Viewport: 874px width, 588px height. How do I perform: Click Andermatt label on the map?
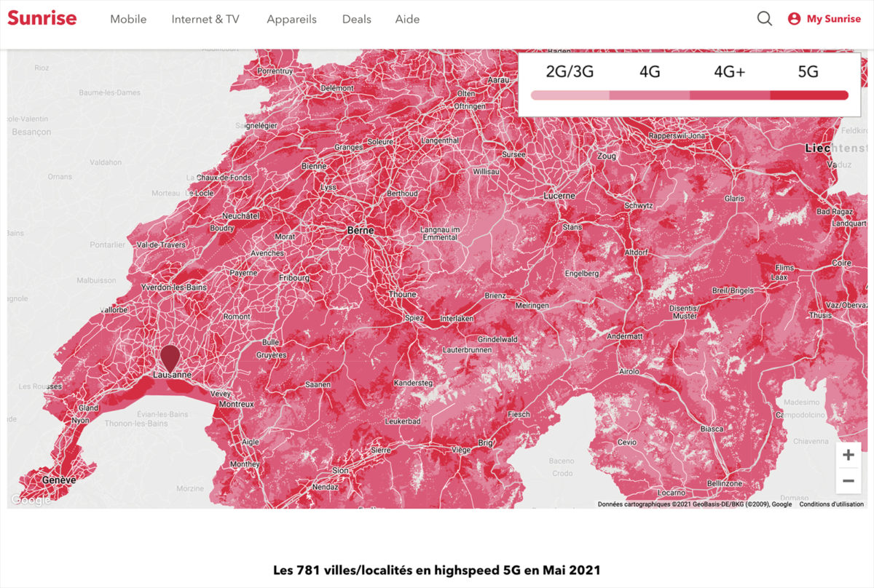click(625, 336)
